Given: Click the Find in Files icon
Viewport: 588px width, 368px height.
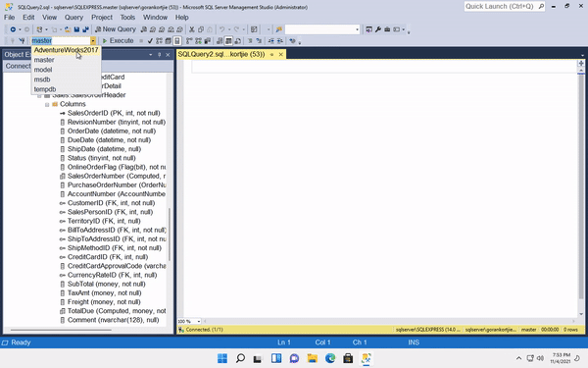Looking at the screenshot, I should click(x=278, y=29).
